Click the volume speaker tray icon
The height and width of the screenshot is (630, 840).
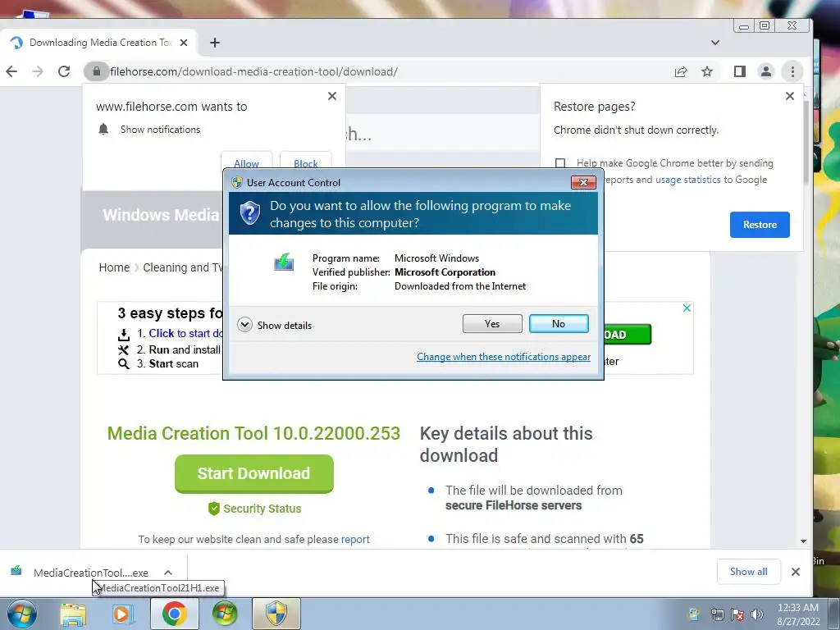(757, 614)
